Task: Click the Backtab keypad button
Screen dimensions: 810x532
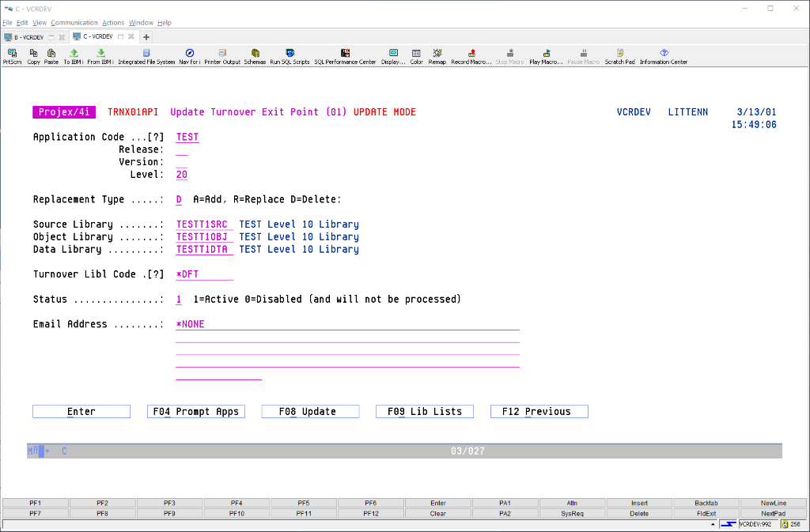Action: click(706, 503)
